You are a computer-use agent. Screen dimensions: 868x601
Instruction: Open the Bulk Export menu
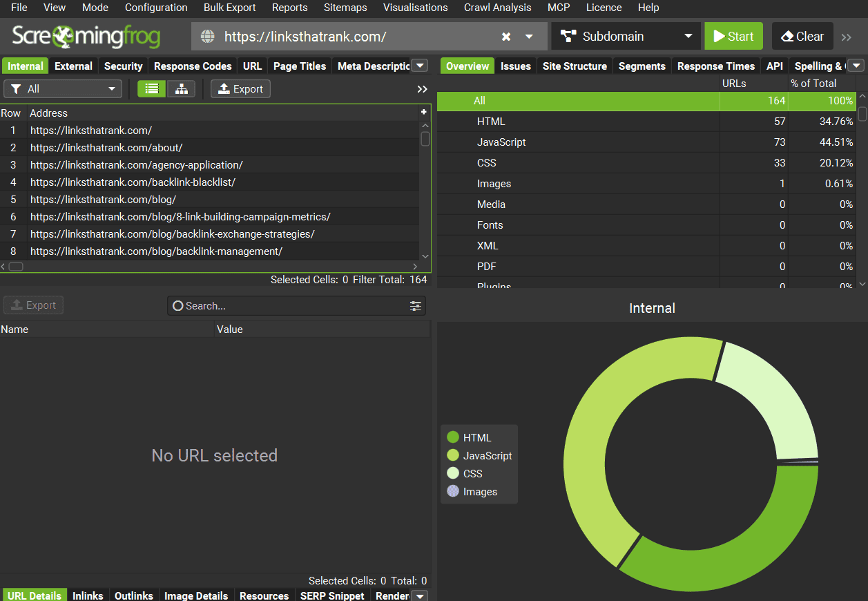230,8
